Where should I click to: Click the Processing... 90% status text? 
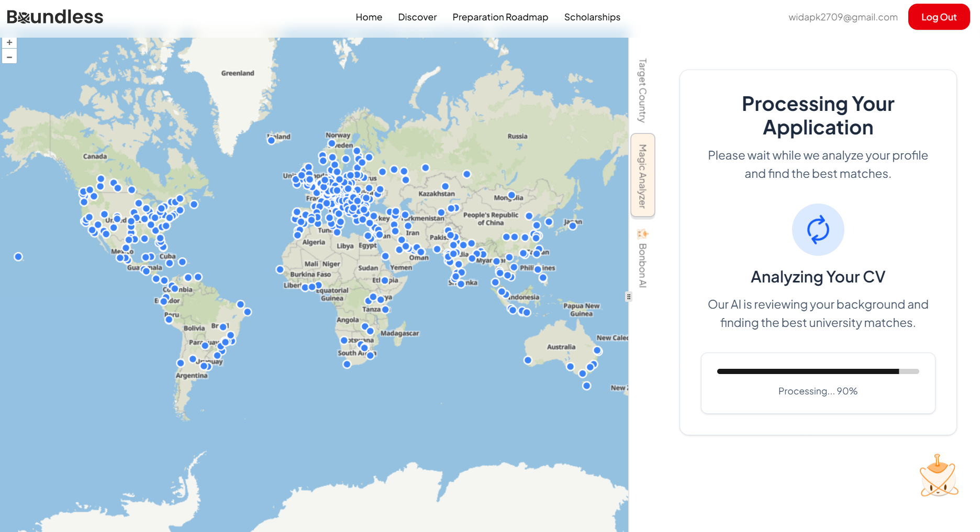point(818,391)
